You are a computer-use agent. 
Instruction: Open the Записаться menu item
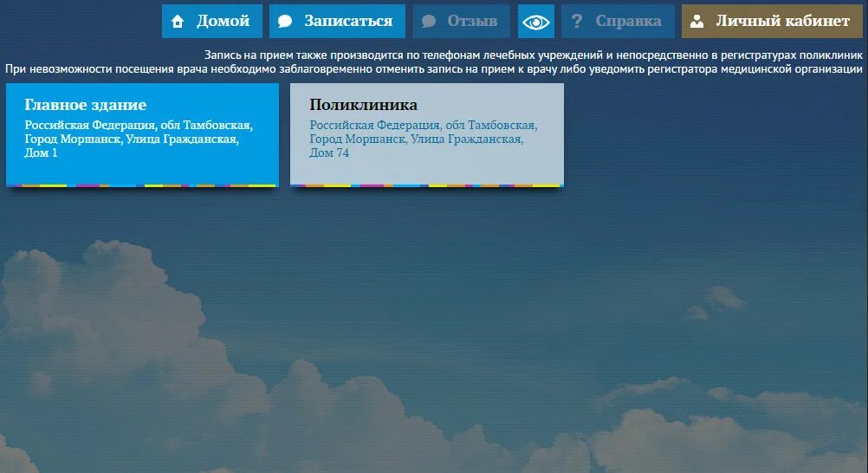click(x=337, y=21)
